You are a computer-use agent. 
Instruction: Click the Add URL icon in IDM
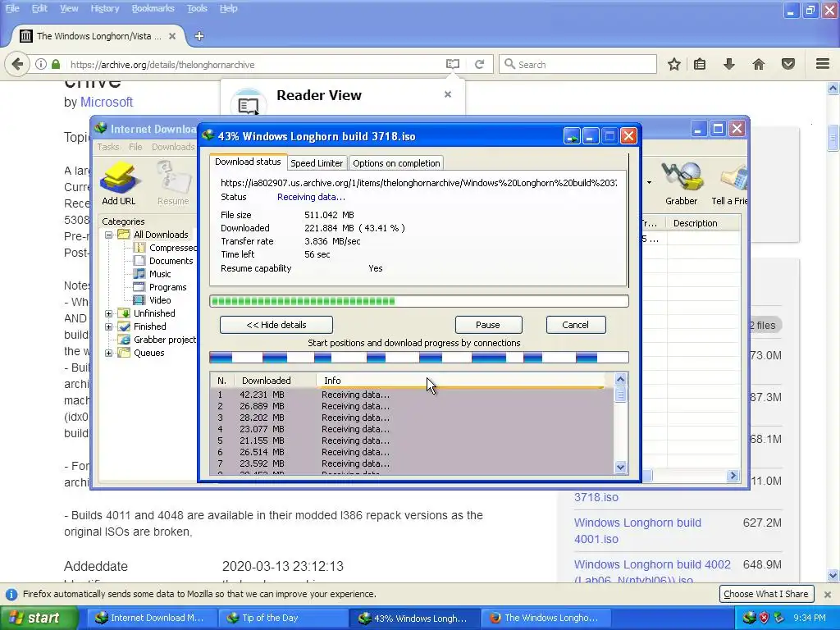click(119, 183)
